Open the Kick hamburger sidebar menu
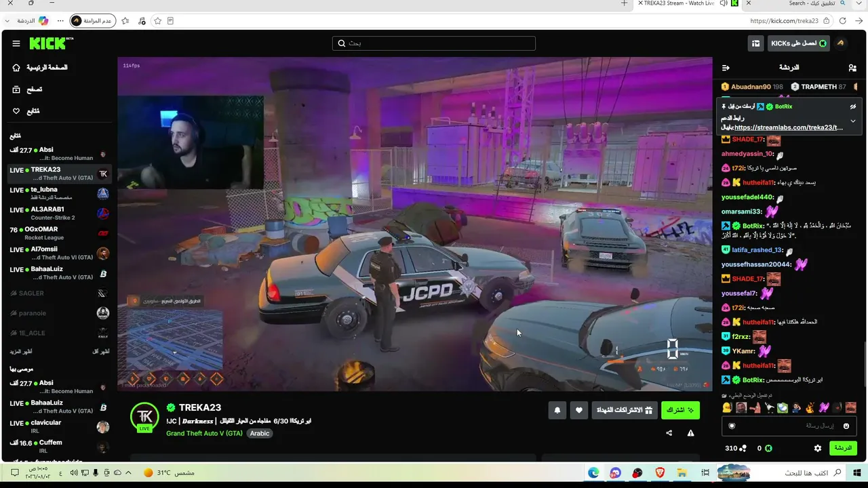This screenshot has height=488, width=868. coord(16,43)
